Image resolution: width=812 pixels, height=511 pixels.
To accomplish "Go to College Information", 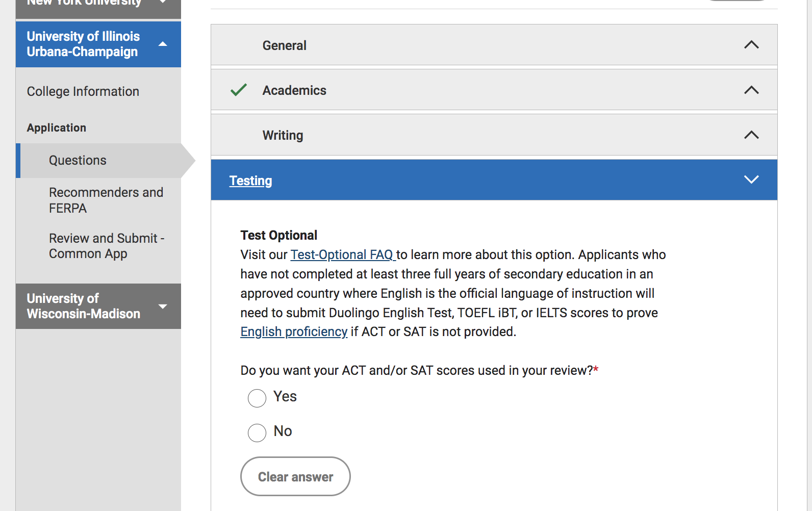I will pyautogui.click(x=83, y=91).
